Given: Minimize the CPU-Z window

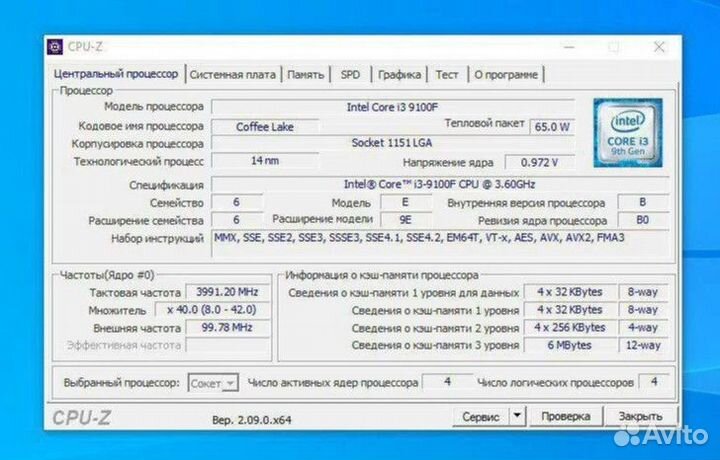Looking at the screenshot, I should 569,47.
